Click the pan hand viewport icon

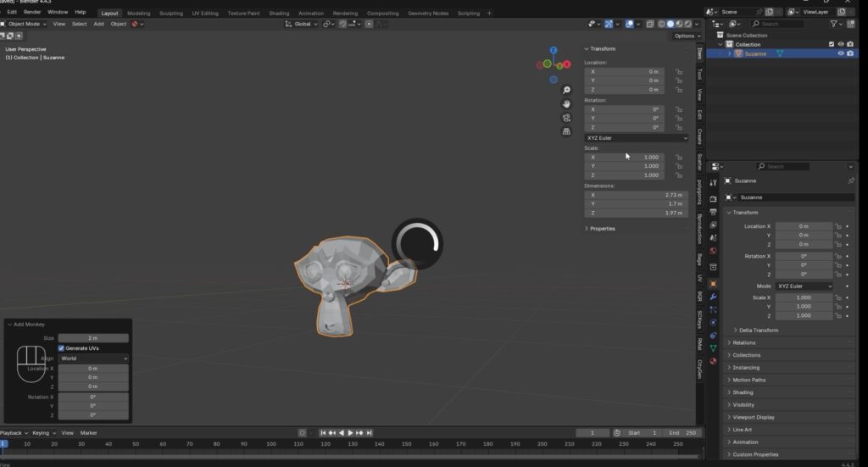pyautogui.click(x=566, y=104)
